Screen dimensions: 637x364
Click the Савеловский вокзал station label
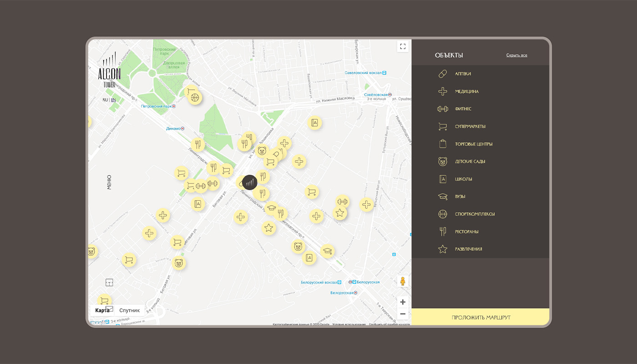[x=365, y=72]
